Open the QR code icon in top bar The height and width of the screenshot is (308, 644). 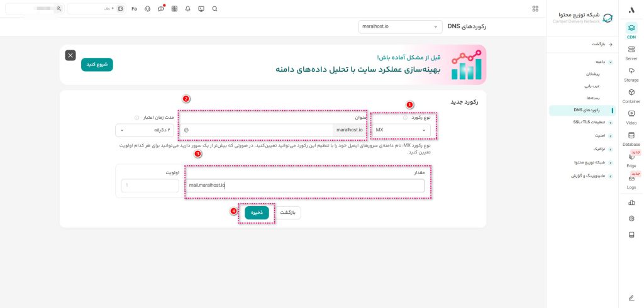pos(174,9)
